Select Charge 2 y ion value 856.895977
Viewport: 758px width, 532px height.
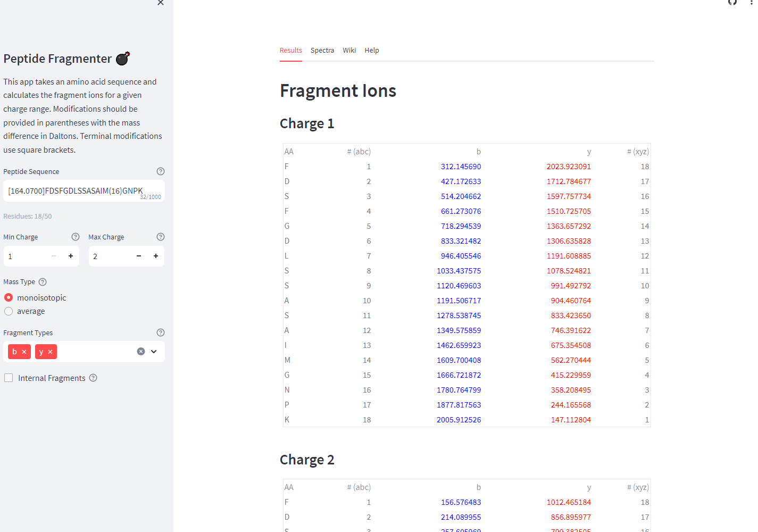point(571,517)
